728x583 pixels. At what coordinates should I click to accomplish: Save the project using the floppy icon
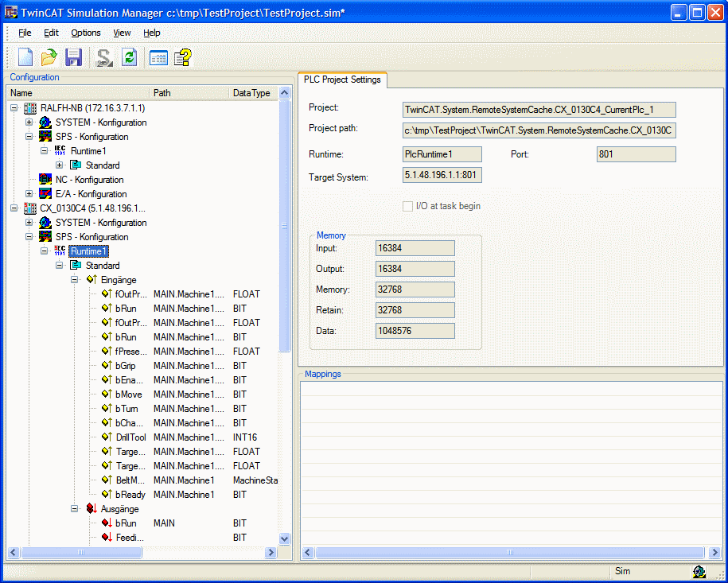coord(74,57)
